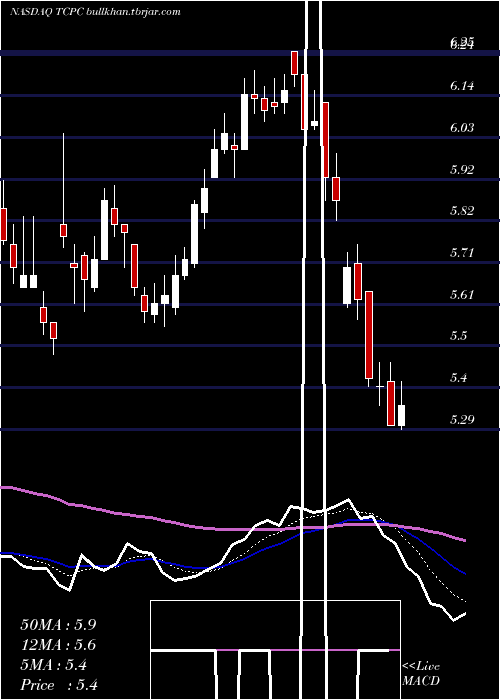Select the 5.61 price axis label

(x=462, y=294)
